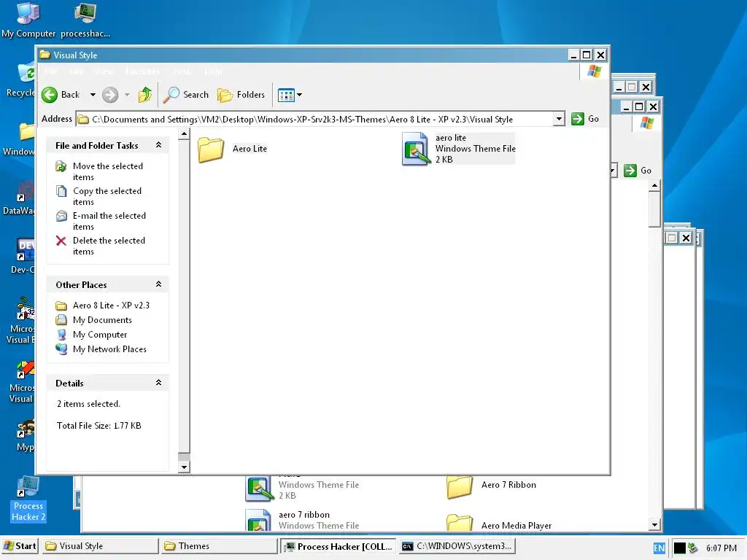Select aero 7 ribbon theme file icon in Themes window
This screenshot has height=560, width=747.
pos(258,520)
